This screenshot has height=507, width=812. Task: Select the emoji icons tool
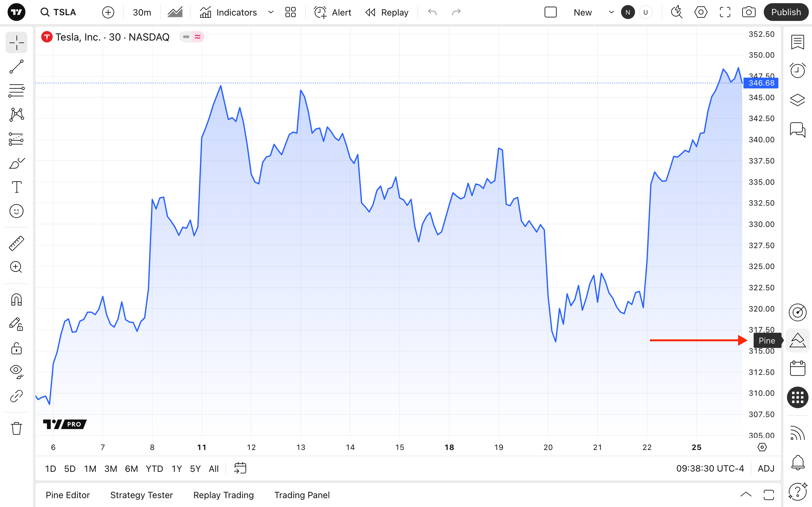click(x=16, y=211)
